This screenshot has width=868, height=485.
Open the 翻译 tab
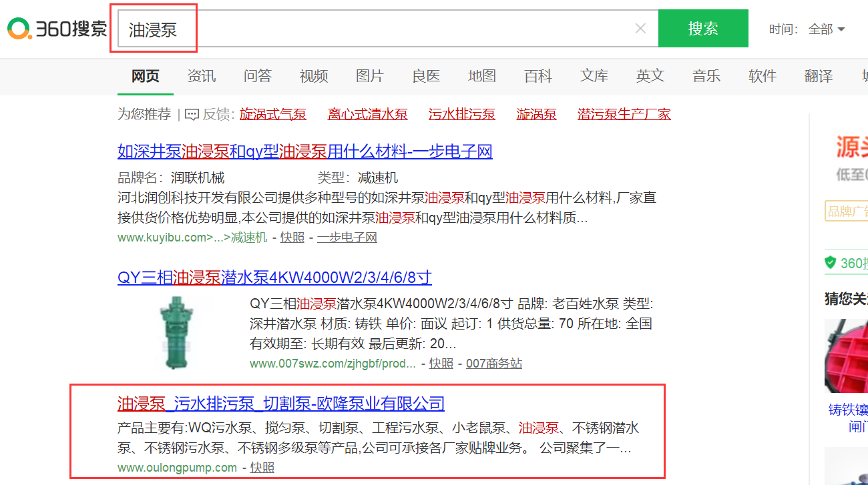click(x=819, y=76)
